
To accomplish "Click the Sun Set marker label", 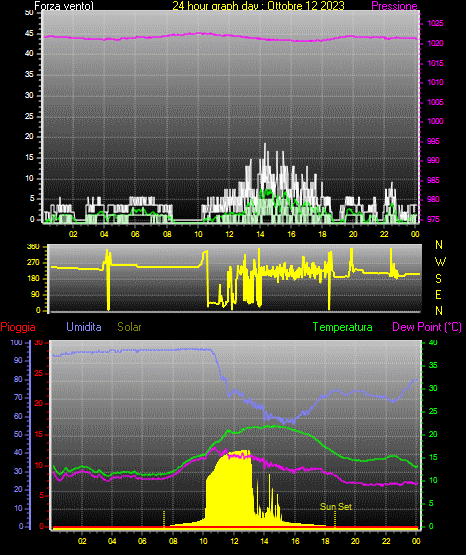I will pos(336,507).
